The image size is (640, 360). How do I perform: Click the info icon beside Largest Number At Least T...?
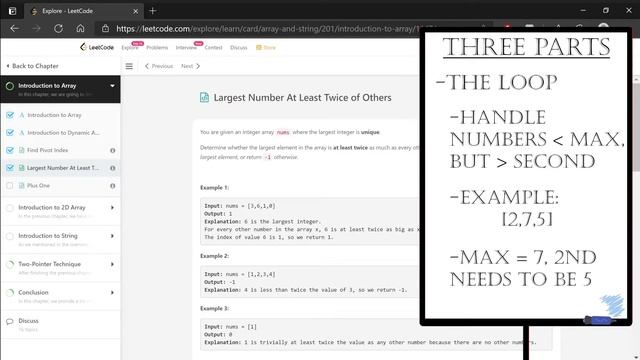point(113,168)
